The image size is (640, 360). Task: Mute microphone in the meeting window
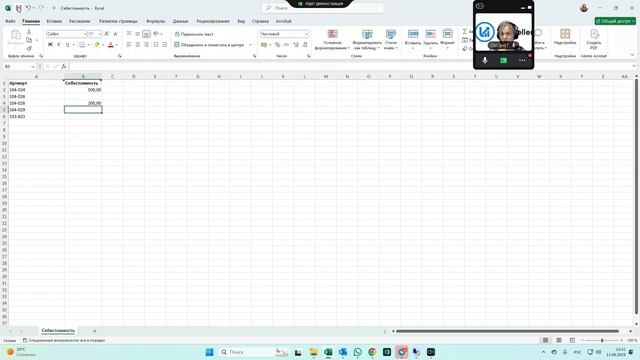pos(484,60)
